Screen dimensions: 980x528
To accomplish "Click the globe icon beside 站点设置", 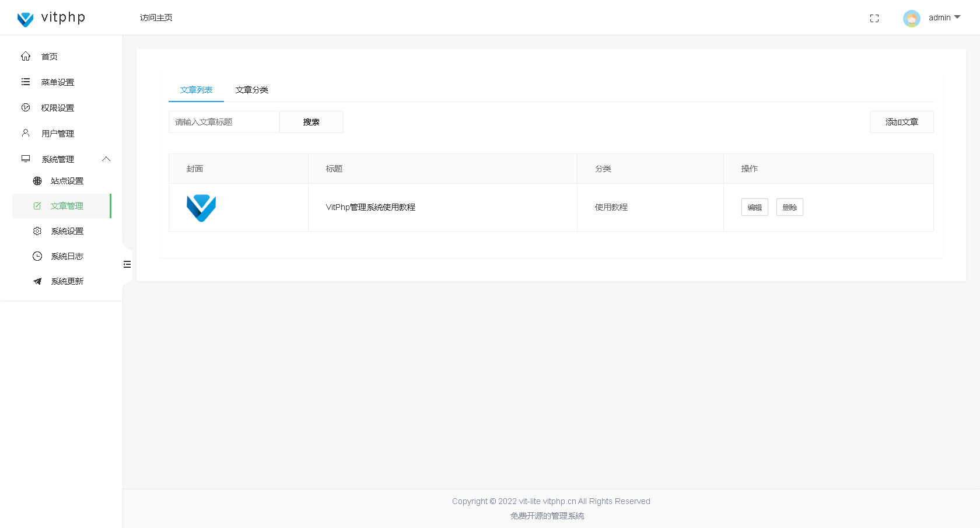I will (37, 181).
